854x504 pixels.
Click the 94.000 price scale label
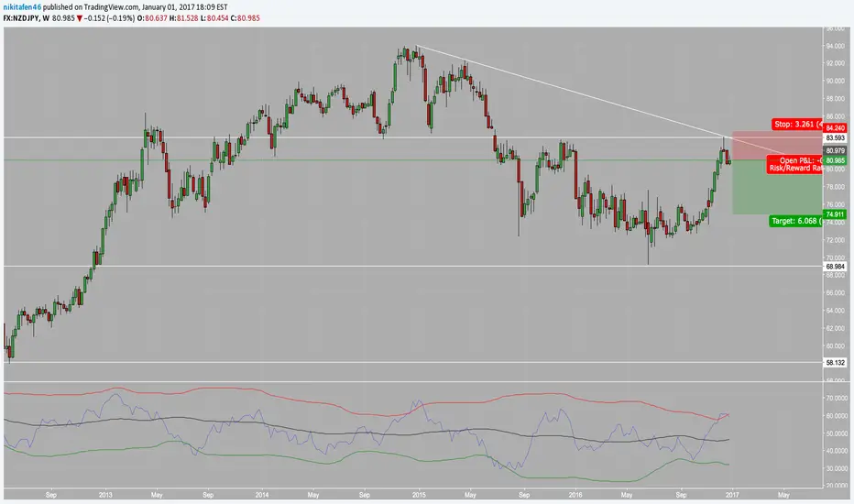point(835,47)
